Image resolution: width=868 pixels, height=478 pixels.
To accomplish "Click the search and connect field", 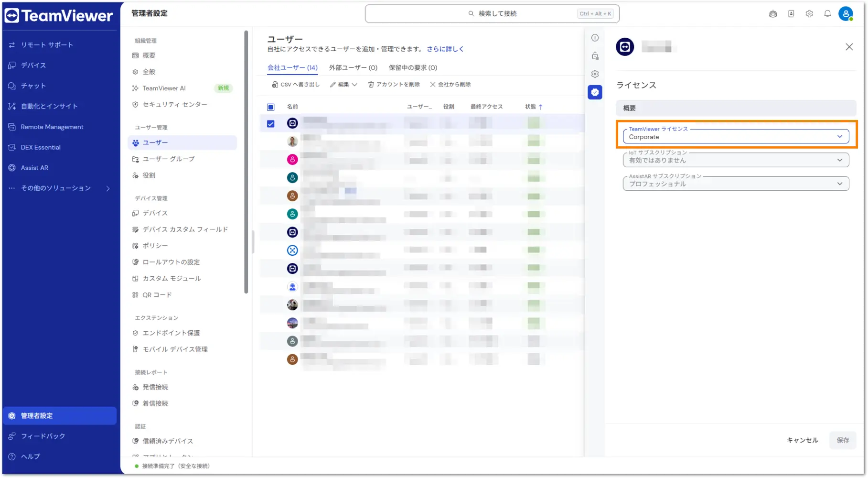I will [492, 14].
